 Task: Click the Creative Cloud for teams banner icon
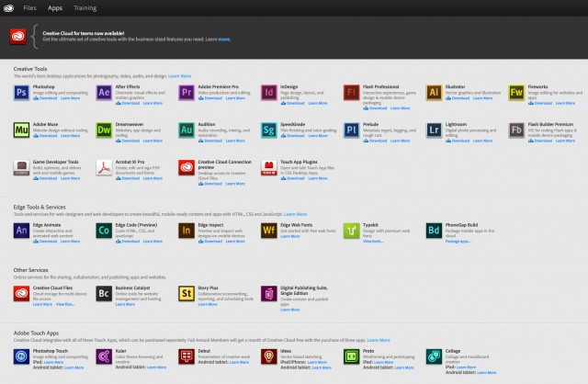(17, 36)
